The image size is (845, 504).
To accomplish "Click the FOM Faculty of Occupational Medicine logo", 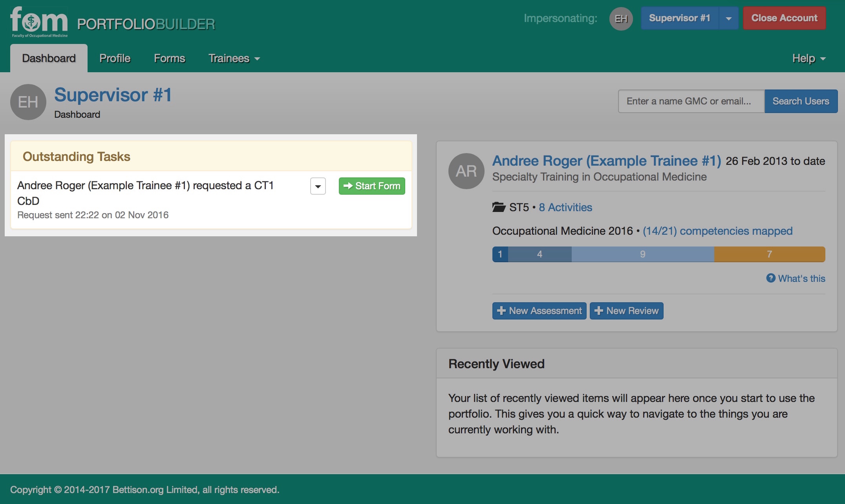I will tap(39, 22).
